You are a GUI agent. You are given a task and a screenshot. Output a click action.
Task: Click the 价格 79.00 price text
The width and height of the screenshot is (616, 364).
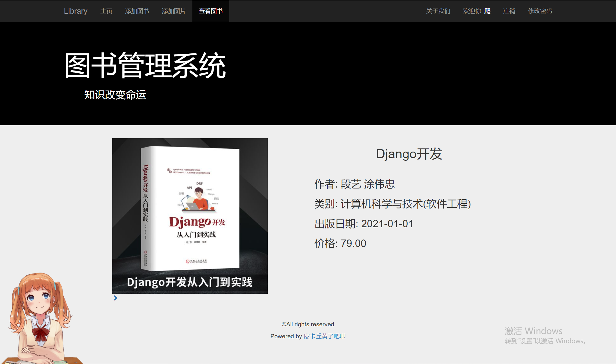340,244
